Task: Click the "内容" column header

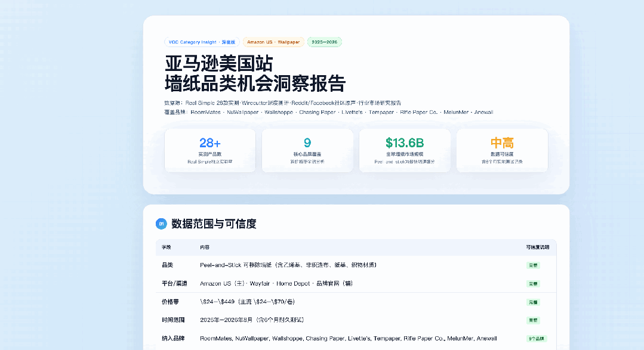Action: pyautogui.click(x=205, y=247)
